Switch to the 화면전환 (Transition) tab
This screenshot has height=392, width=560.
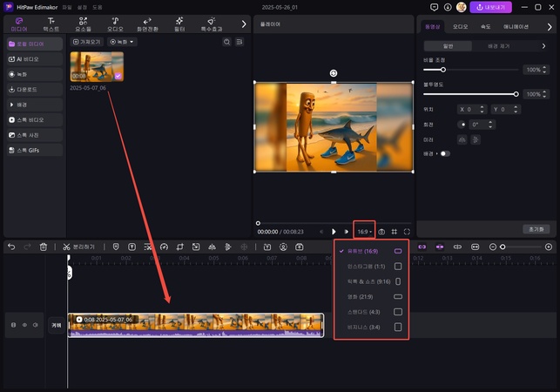(146, 24)
